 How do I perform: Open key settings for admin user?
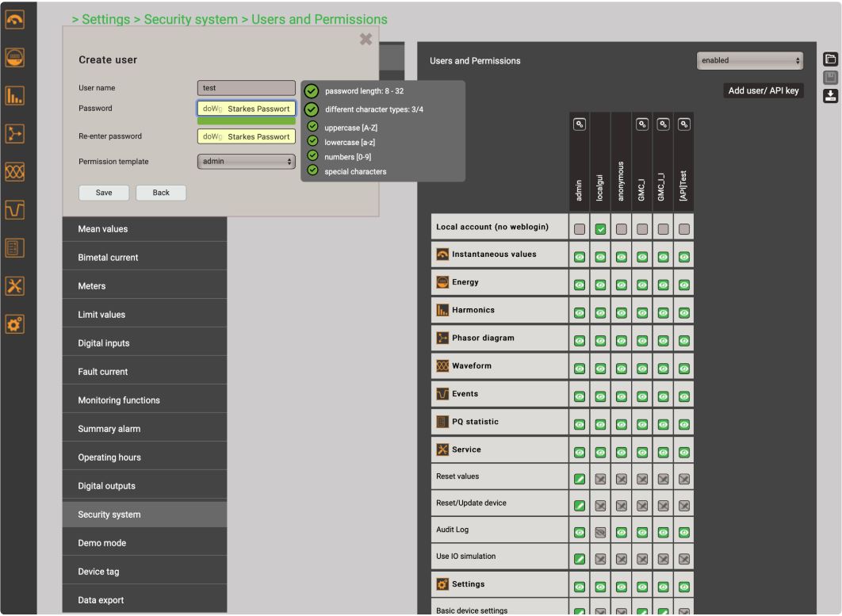(580, 124)
